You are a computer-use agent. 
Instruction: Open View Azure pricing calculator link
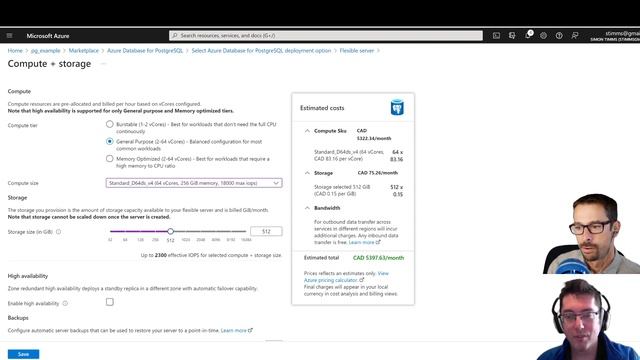[x=346, y=277]
